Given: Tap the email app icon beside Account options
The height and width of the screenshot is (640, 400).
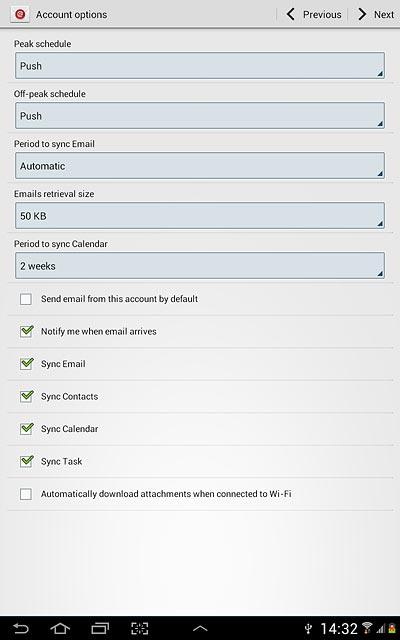Looking at the screenshot, I should [20, 15].
